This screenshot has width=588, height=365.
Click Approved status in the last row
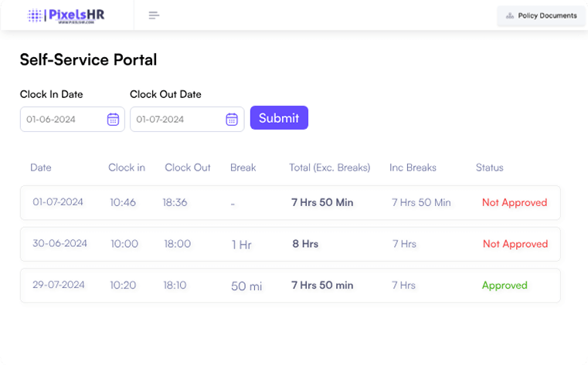click(505, 285)
